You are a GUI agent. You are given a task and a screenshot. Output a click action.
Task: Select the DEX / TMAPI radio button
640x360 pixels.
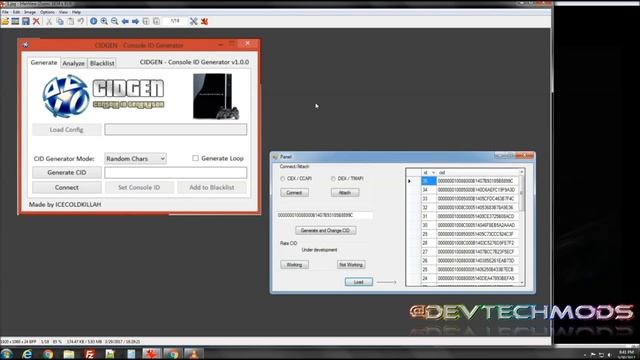pos(333,179)
